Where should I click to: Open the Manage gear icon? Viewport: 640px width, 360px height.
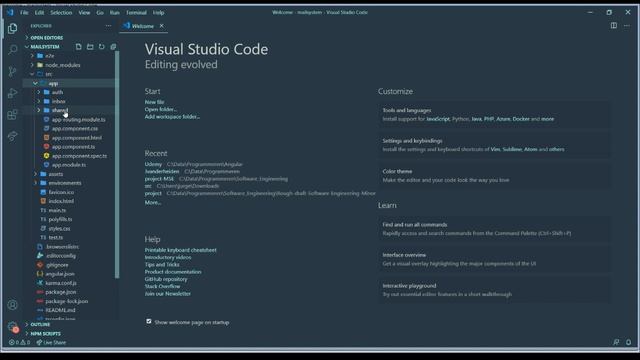[x=12, y=326]
